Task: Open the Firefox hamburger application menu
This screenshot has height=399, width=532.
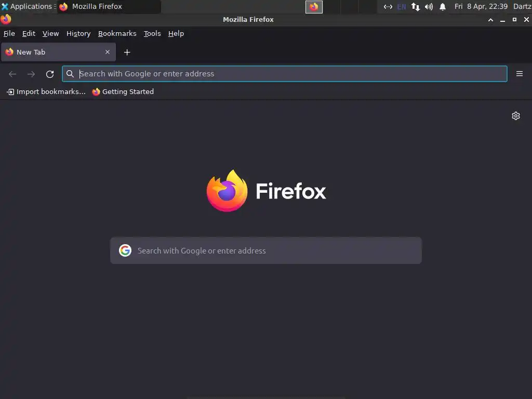Action: pyautogui.click(x=520, y=74)
